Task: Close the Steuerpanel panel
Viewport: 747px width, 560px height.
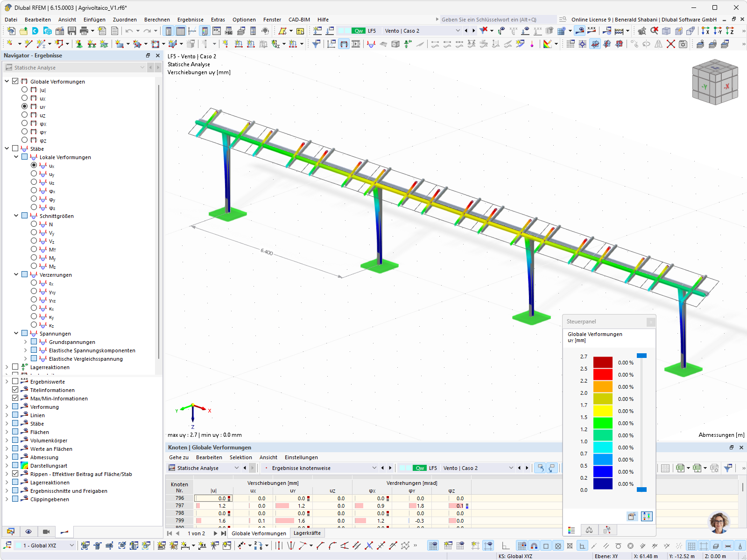Action: click(x=651, y=322)
